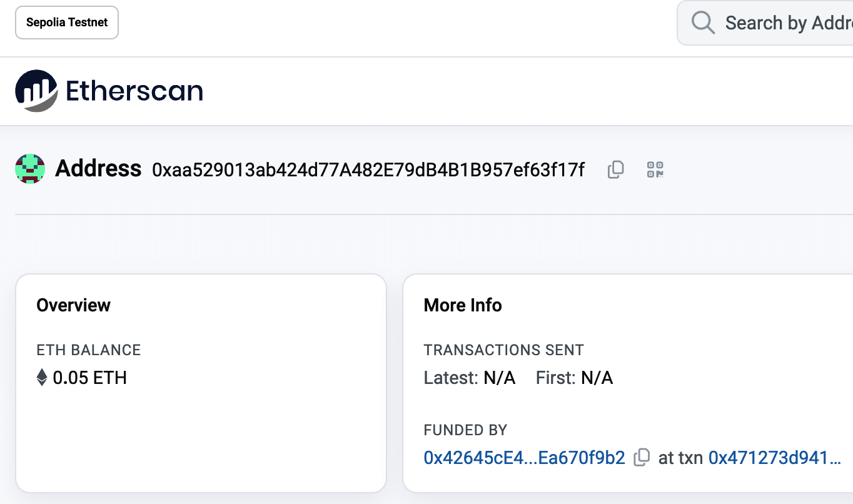Click the search magnifying glass icon
Image resolution: width=853 pixels, height=504 pixels.
702,23
